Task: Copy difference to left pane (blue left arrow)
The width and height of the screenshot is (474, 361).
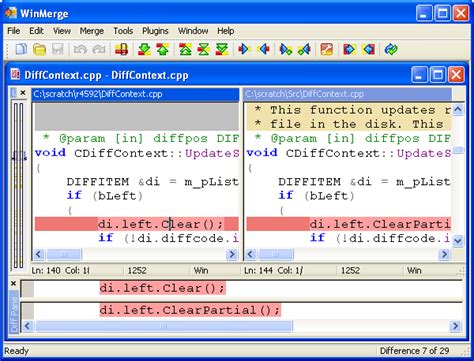Action: (264, 50)
